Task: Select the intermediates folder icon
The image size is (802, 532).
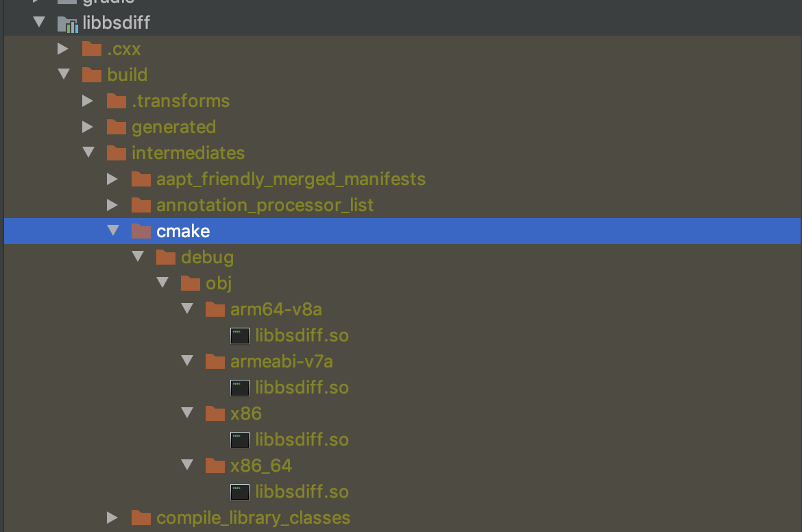Action: pos(116,153)
